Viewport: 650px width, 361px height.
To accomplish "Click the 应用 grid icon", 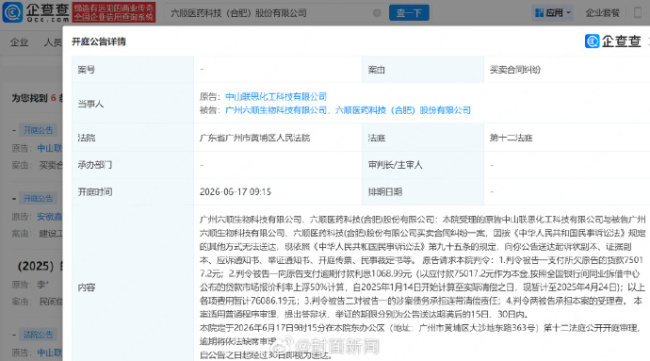I will 539,13.
